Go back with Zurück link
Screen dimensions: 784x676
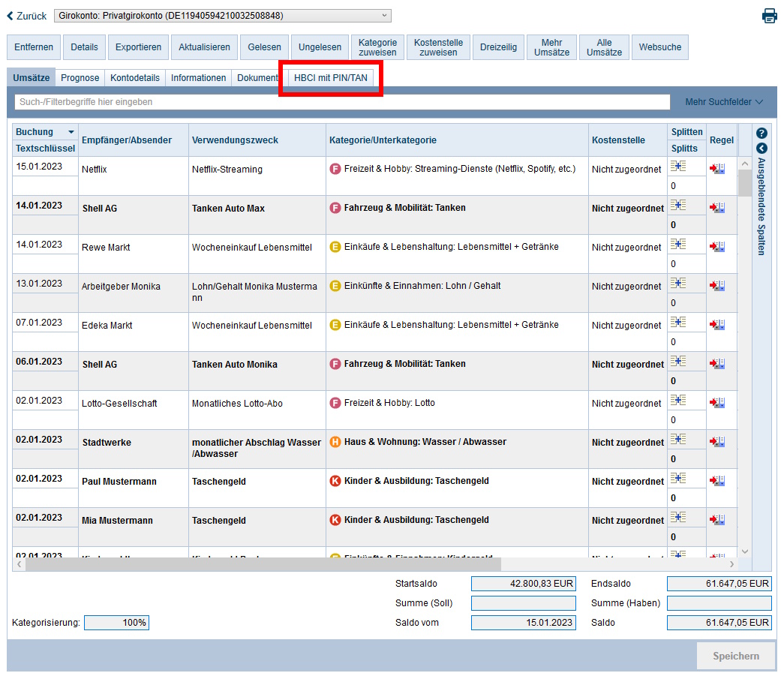(x=26, y=16)
